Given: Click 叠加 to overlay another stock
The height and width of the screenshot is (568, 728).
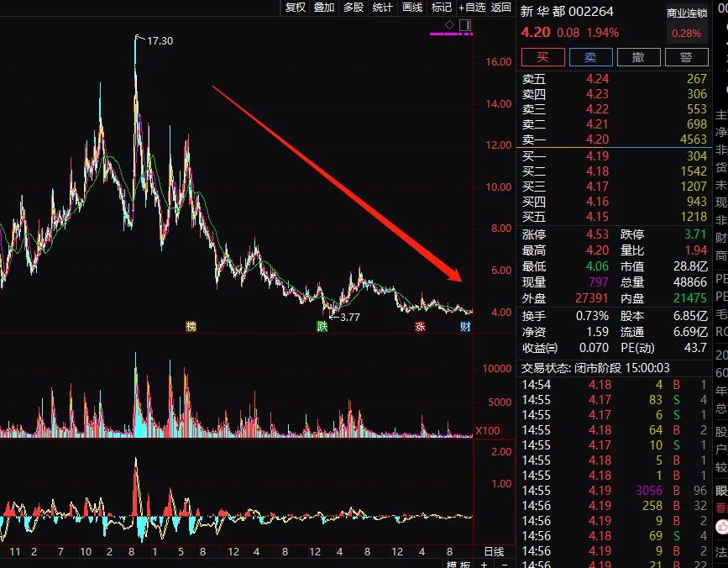Looking at the screenshot, I should click(324, 7).
